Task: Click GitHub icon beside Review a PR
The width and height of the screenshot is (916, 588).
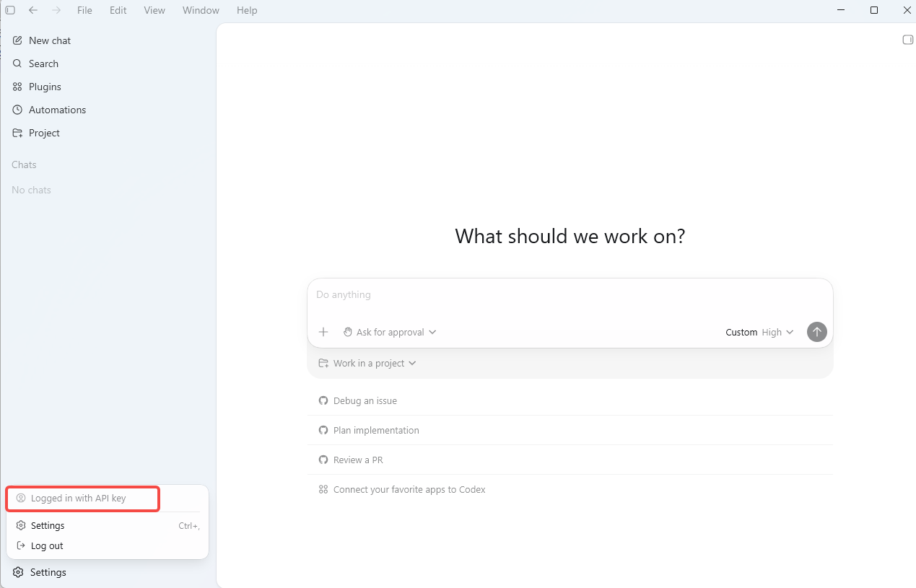Action: tap(323, 460)
